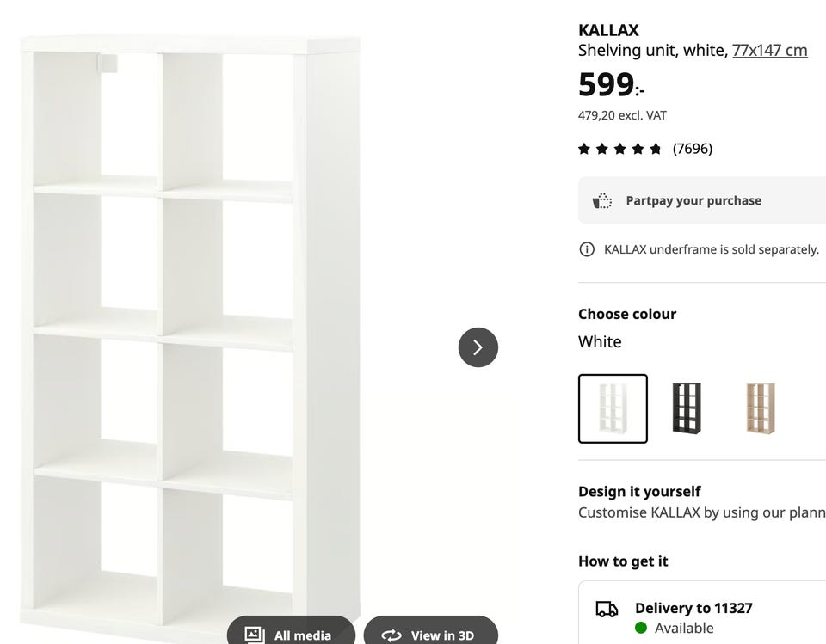Choose the black-brown KALLAX colour

point(687,408)
